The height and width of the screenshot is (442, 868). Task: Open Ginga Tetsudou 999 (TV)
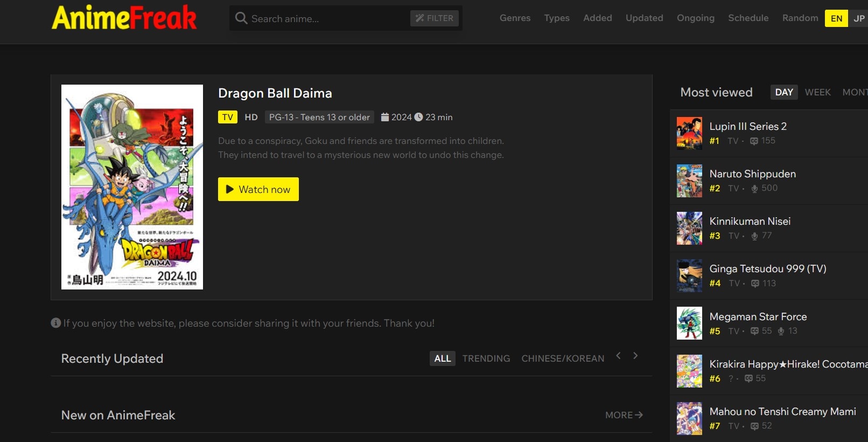point(768,268)
